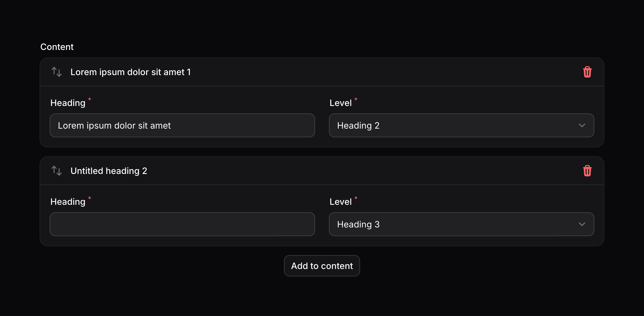Viewport: 644px width, 316px height.
Task: Click inside the Heading text input
Action: click(182, 125)
